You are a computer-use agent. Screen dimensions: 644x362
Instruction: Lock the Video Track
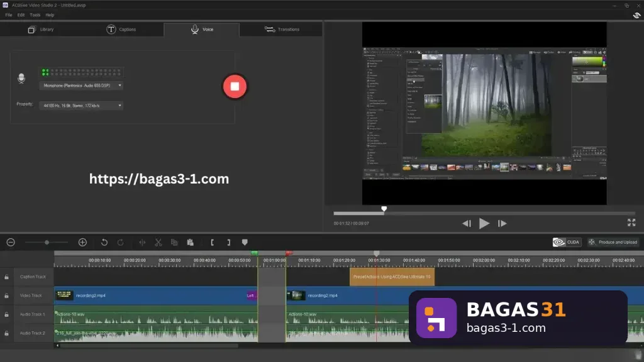(6, 296)
